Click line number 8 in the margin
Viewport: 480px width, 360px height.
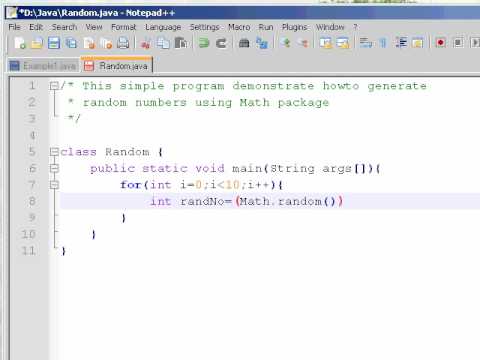[32, 201]
